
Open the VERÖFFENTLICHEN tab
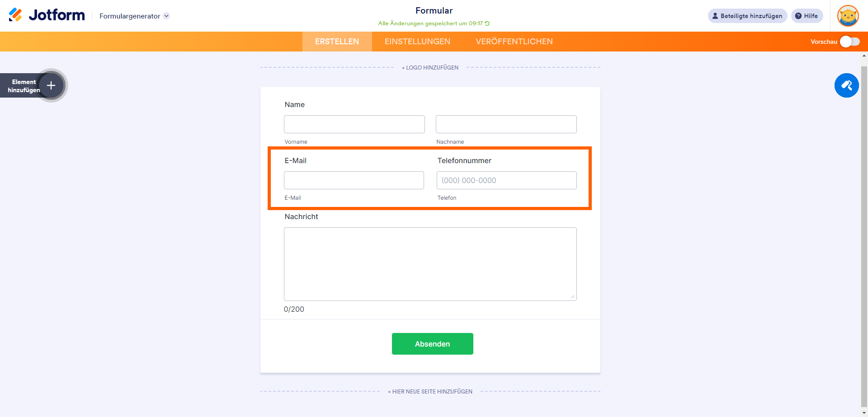(514, 42)
